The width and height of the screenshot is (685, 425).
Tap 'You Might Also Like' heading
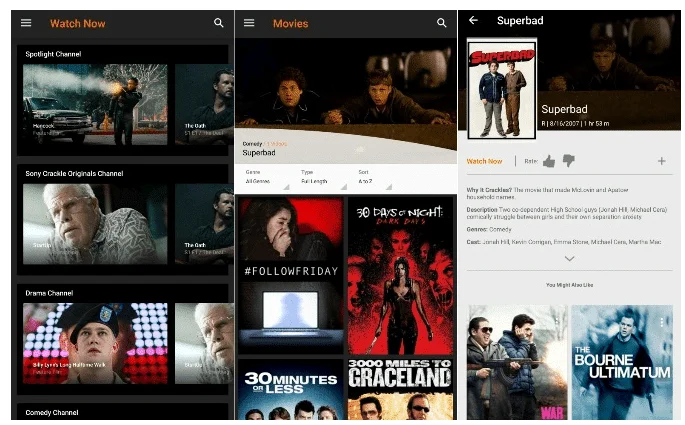click(x=569, y=285)
